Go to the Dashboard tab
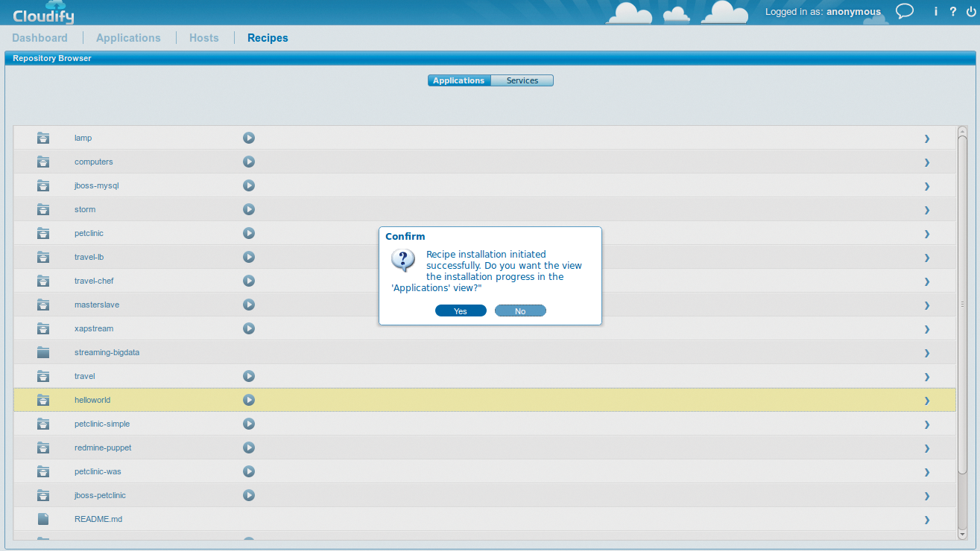The image size is (980, 551). pyautogui.click(x=39, y=37)
